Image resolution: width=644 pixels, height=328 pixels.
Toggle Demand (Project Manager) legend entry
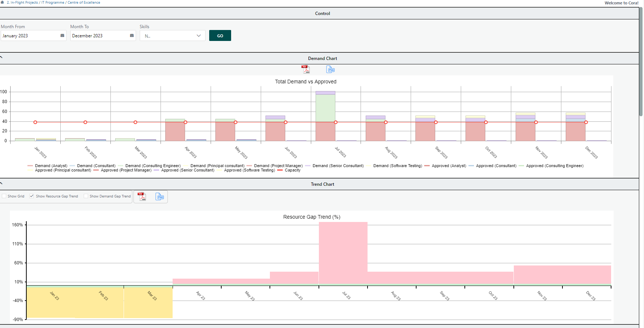[x=275, y=166]
